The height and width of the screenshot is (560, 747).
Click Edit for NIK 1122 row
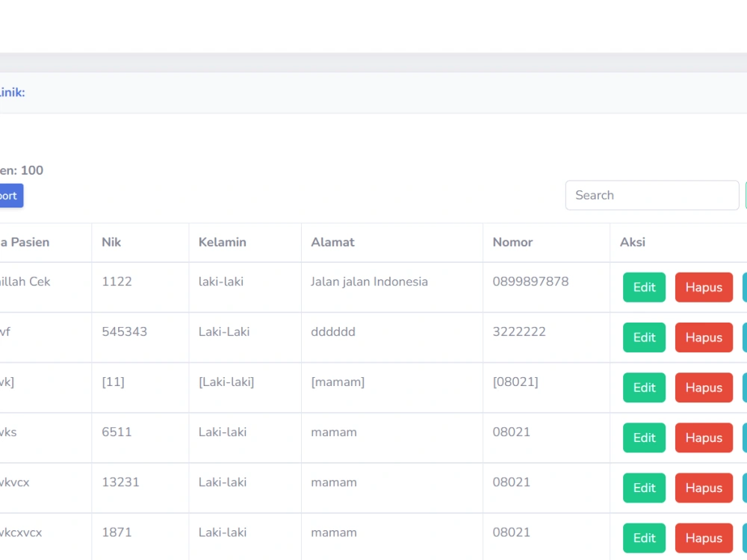click(644, 287)
